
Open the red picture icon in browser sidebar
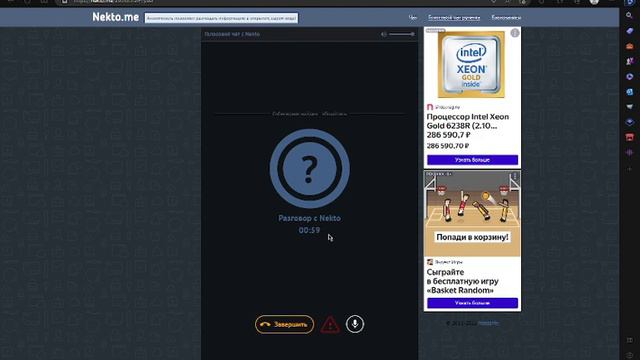click(x=629, y=137)
